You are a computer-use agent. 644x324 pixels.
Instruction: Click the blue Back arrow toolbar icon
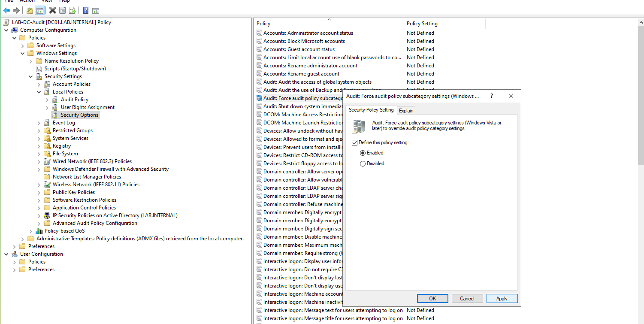[x=6, y=10]
